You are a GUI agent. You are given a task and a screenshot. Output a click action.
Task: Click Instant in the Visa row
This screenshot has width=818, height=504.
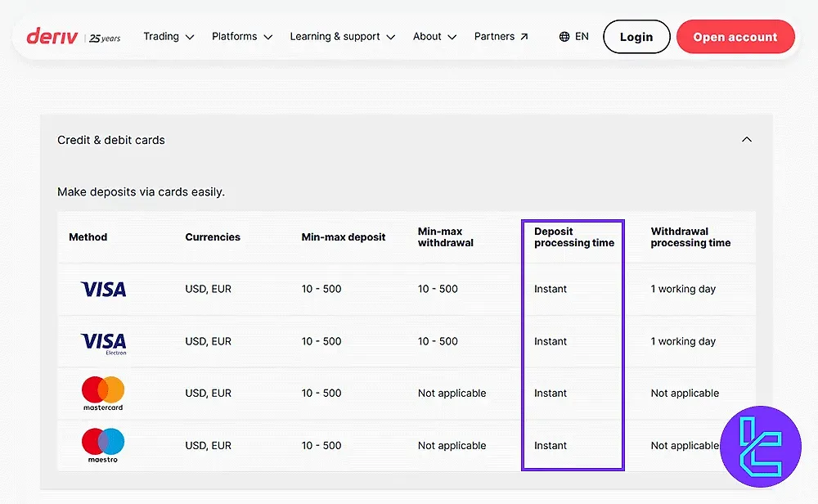point(551,289)
